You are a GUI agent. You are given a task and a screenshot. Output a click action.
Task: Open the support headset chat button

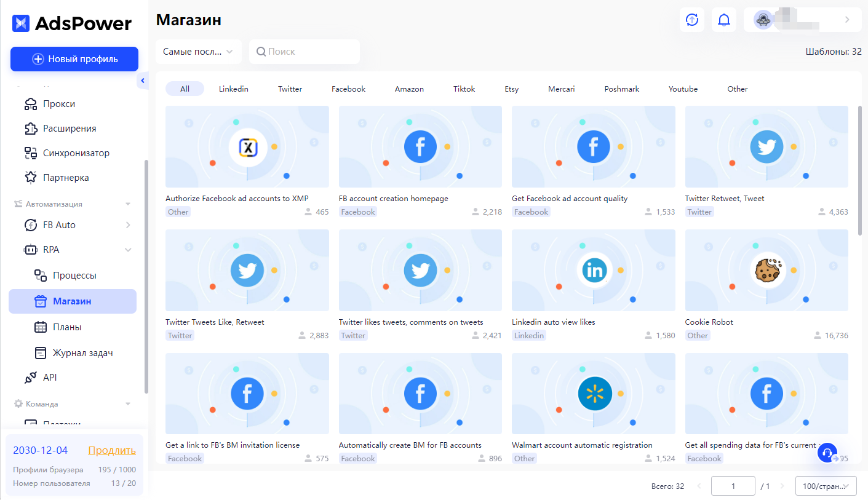coord(827,453)
